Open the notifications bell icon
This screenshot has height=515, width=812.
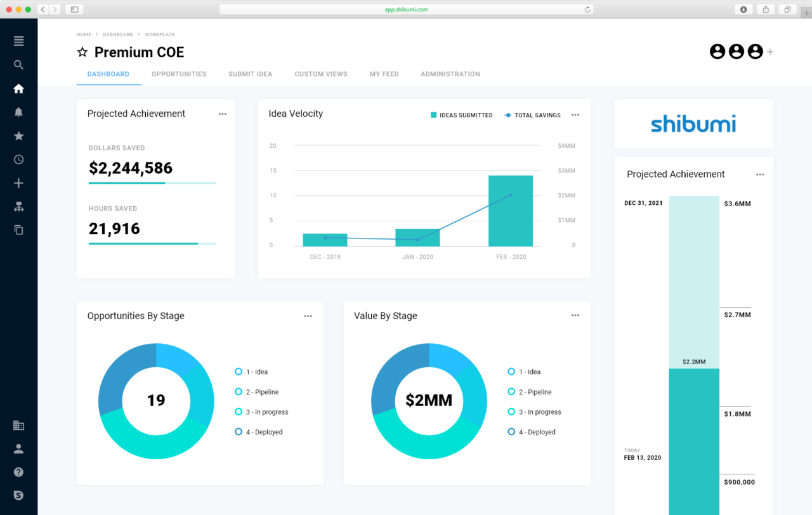point(18,112)
